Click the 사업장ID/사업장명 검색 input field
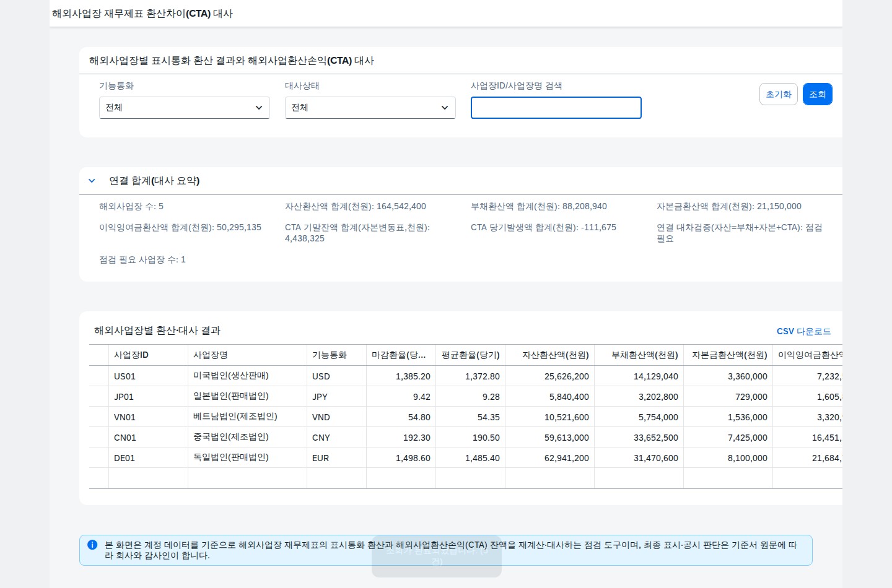Viewport: 892px width, 588px height. click(556, 108)
